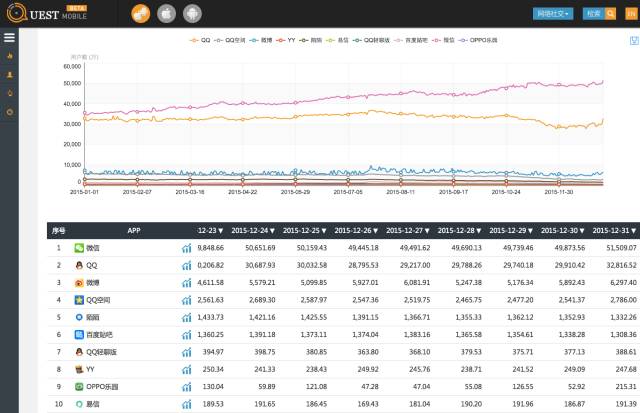The height and width of the screenshot is (413, 640).
Task: Open the OPPO乐园 app link in row 9
Action: 102,387
